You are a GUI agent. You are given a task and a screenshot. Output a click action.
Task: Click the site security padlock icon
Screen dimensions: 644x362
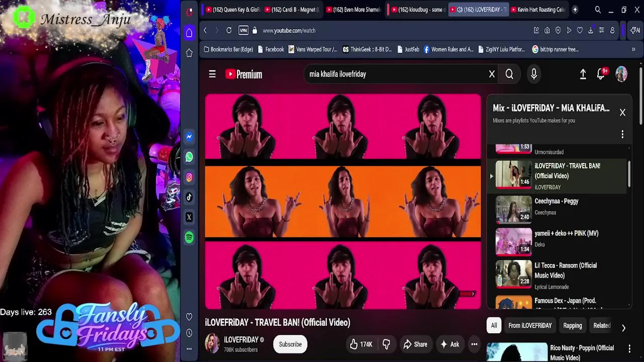(255, 31)
